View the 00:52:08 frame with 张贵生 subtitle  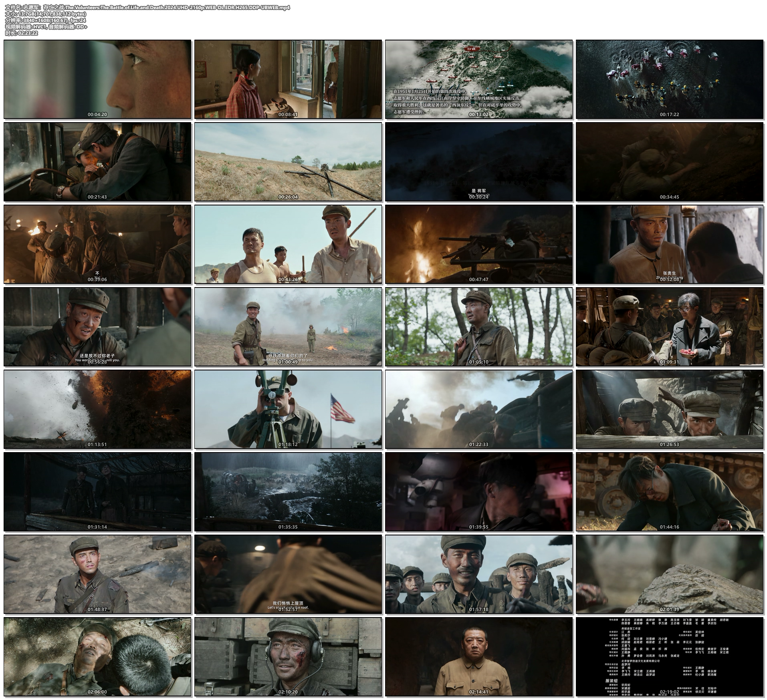click(670, 244)
